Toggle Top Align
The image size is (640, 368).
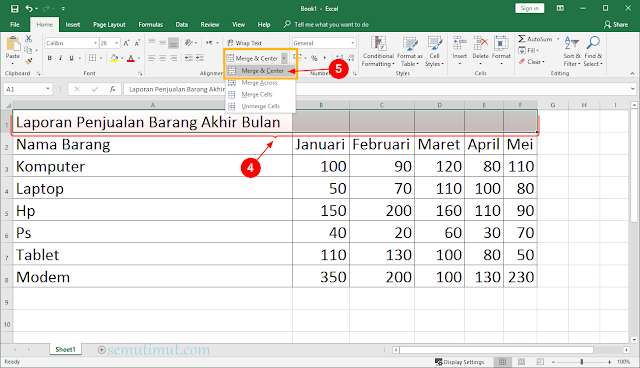pos(152,42)
